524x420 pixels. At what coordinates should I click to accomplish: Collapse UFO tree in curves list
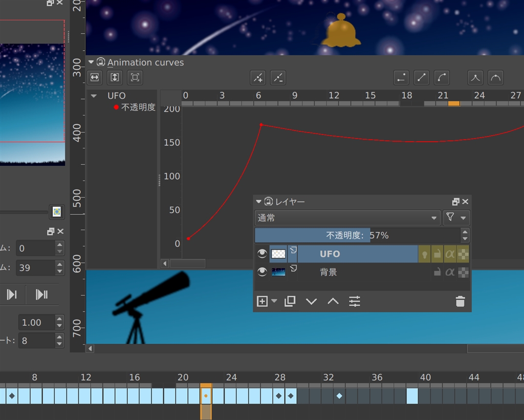click(x=94, y=96)
